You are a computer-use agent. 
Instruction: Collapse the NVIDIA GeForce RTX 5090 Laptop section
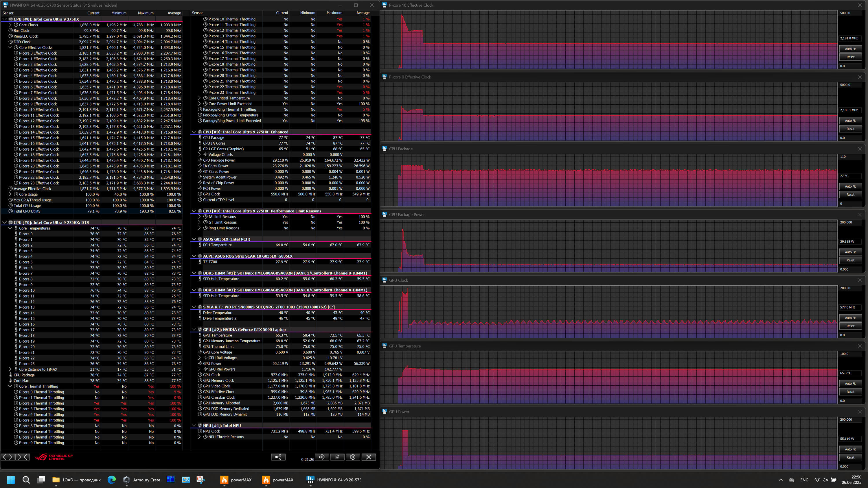click(194, 329)
